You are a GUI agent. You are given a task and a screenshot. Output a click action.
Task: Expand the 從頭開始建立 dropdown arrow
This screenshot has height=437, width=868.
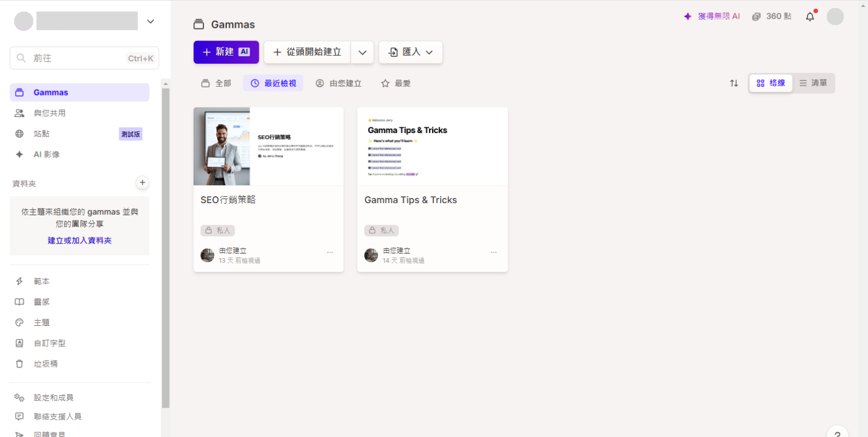(x=362, y=52)
